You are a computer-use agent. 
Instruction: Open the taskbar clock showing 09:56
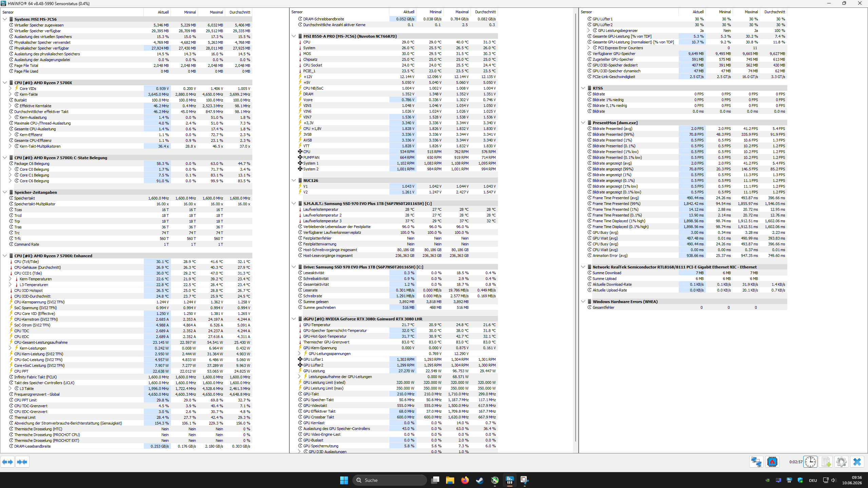click(852, 480)
